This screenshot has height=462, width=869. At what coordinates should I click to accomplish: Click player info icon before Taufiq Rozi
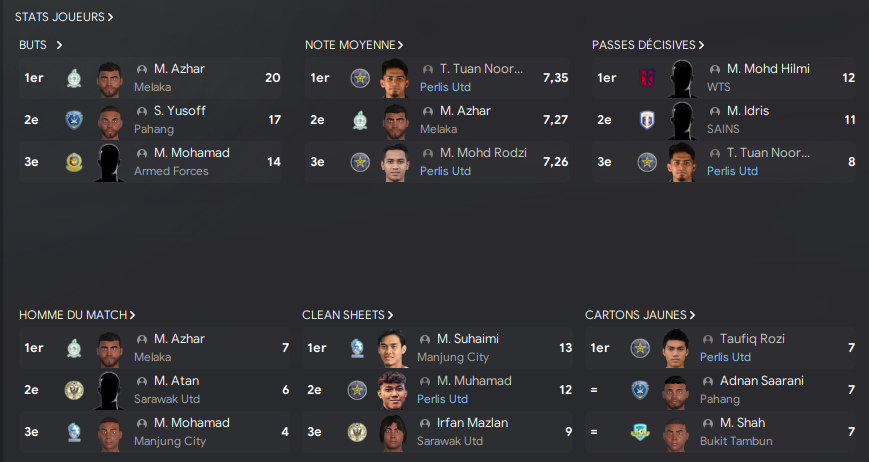pos(708,339)
